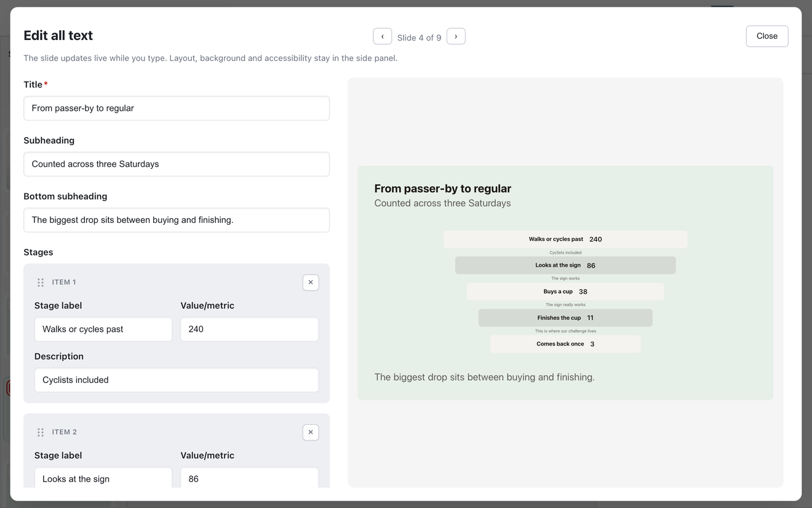This screenshot has height=508, width=812.
Task: Click the Subheading input field
Action: (177, 164)
